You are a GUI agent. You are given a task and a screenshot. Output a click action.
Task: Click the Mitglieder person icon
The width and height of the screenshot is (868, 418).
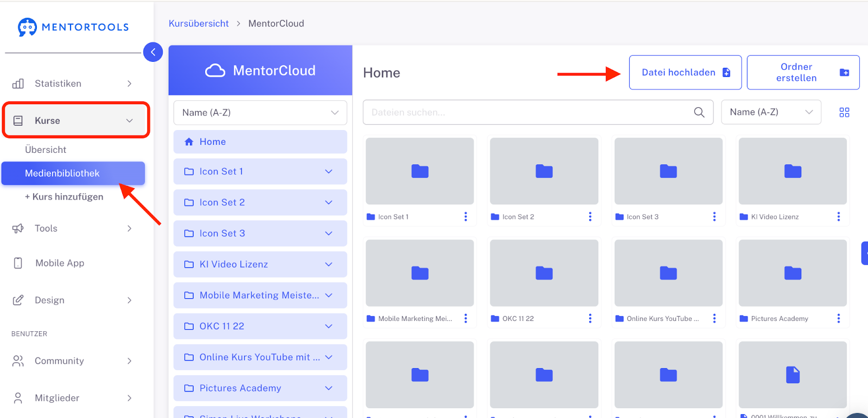(18, 398)
